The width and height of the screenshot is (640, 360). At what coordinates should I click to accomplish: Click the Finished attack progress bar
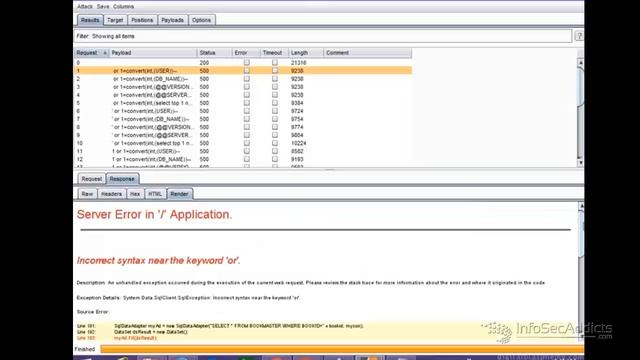[x=342, y=349]
